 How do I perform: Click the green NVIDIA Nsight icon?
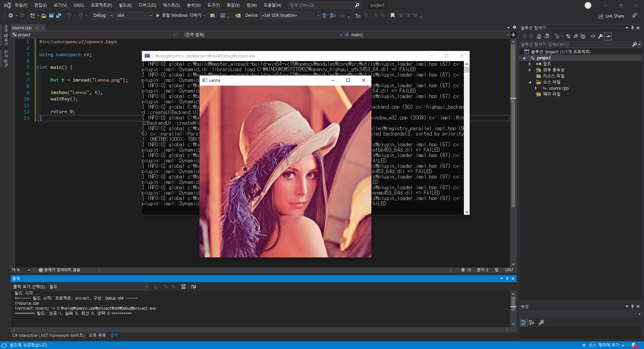(x=238, y=15)
